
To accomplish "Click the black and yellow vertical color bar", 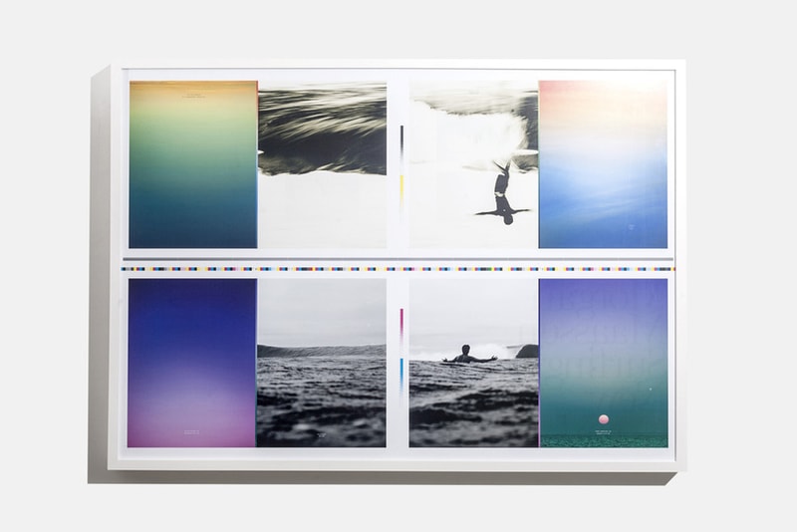I will (402, 172).
